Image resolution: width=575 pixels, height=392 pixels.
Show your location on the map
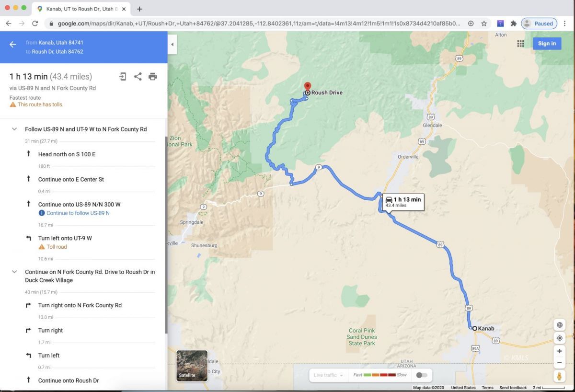(x=559, y=338)
